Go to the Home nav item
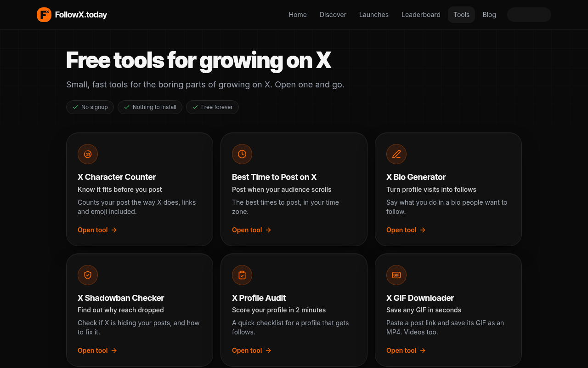Image resolution: width=588 pixels, height=368 pixels. [298, 15]
